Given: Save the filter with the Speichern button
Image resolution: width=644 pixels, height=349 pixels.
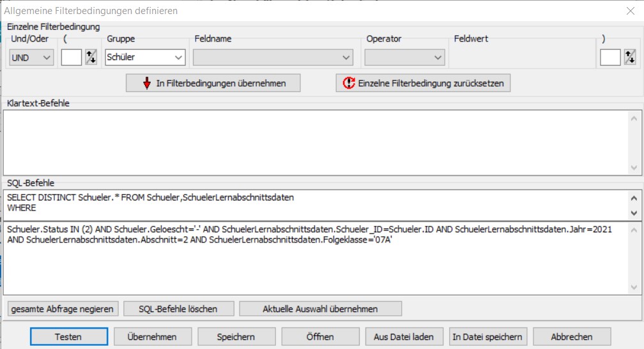Looking at the screenshot, I should [x=236, y=336].
